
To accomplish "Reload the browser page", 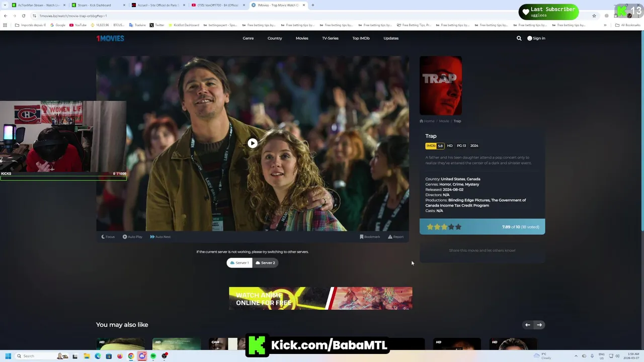I will [x=23, y=16].
